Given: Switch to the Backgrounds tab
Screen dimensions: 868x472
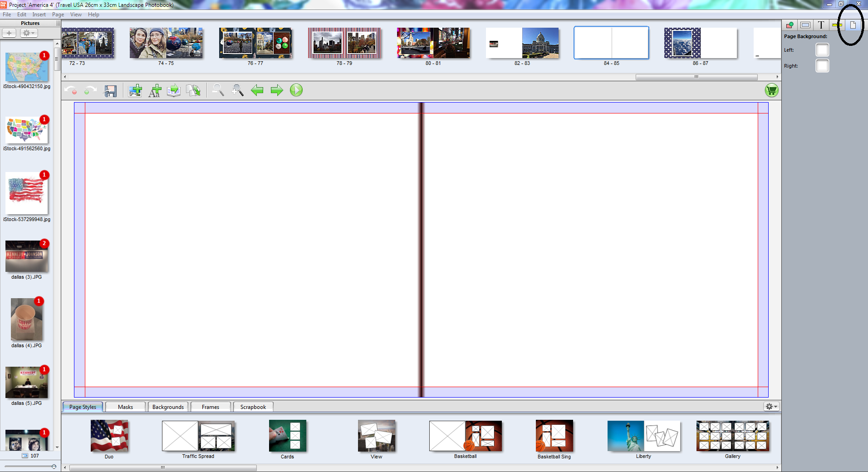Looking at the screenshot, I should tap(168, 407).
